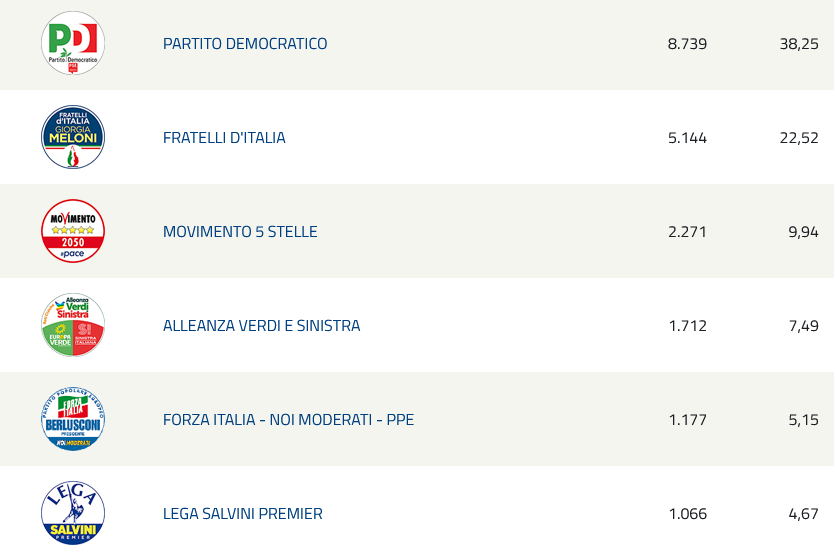Open the Alleanza Verdi Sinistra logo
Screen dimensions: 835x554
click(73, 325)
